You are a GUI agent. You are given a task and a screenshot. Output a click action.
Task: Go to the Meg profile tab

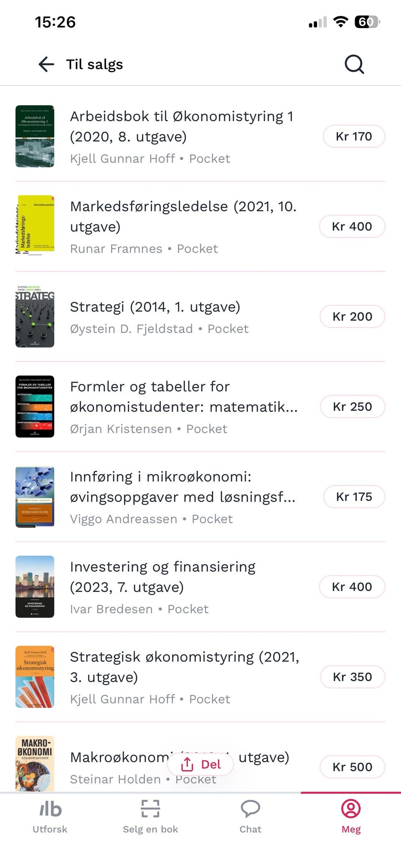pos(351,817)
